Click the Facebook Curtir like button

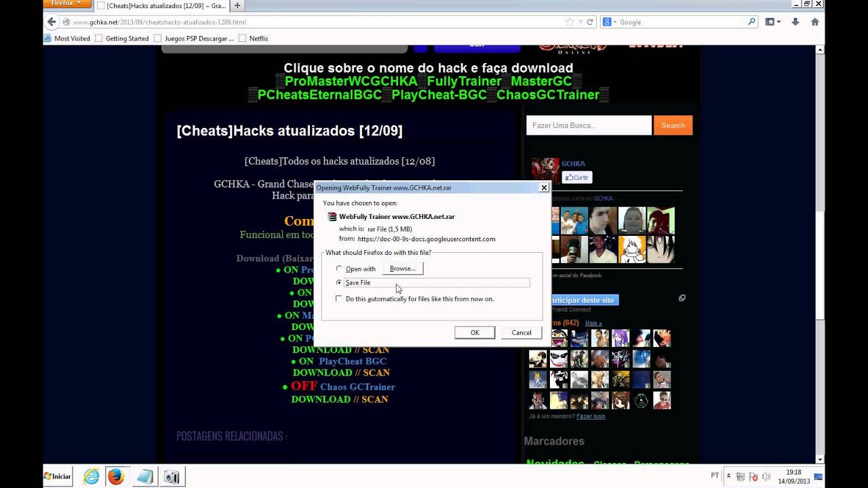point(577,178)
